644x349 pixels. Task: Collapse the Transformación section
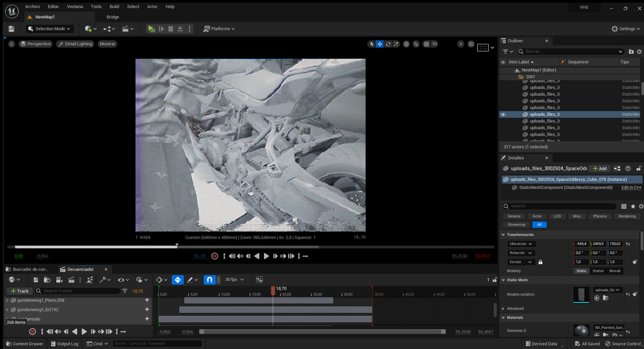point(503,235)
